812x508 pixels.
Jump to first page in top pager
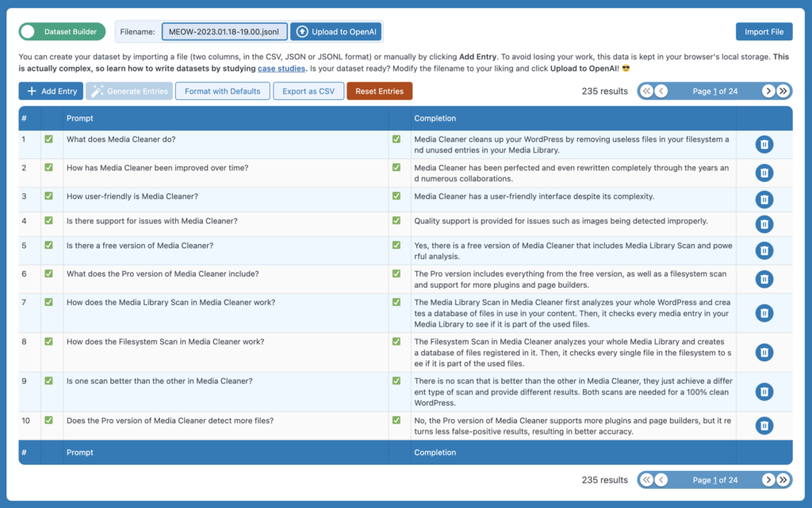(x=646, y=91)
